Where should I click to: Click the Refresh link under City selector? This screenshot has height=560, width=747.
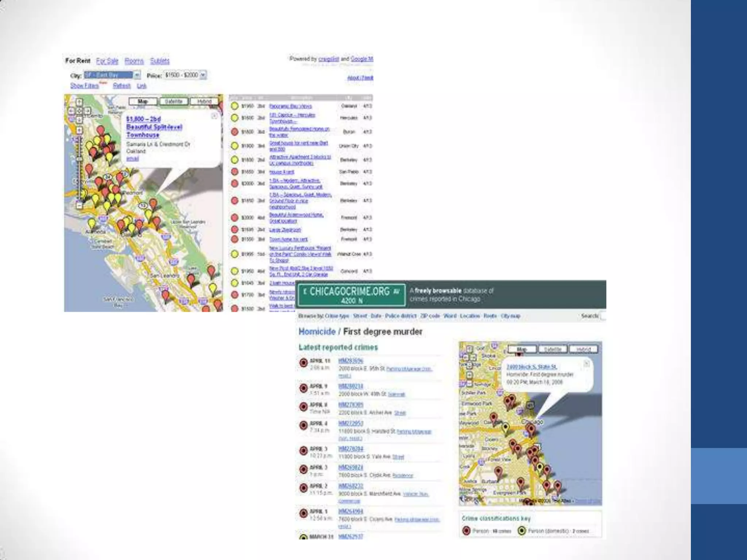121,86
